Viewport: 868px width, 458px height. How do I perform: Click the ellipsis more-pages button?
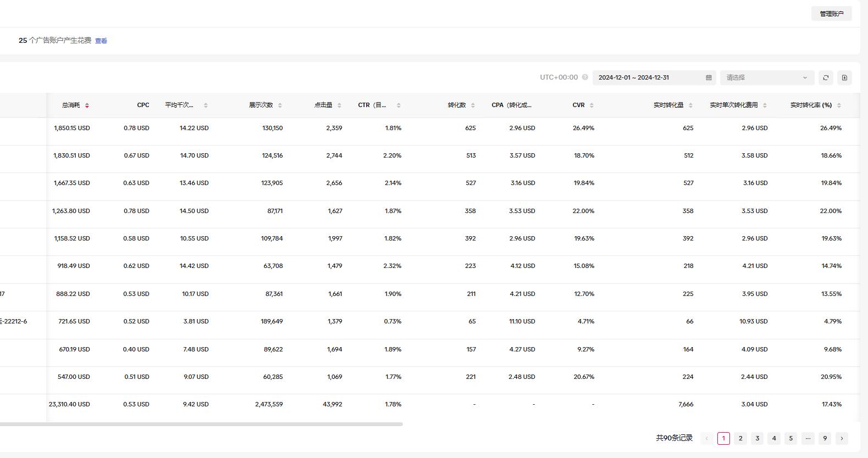[x=808, y=438]
